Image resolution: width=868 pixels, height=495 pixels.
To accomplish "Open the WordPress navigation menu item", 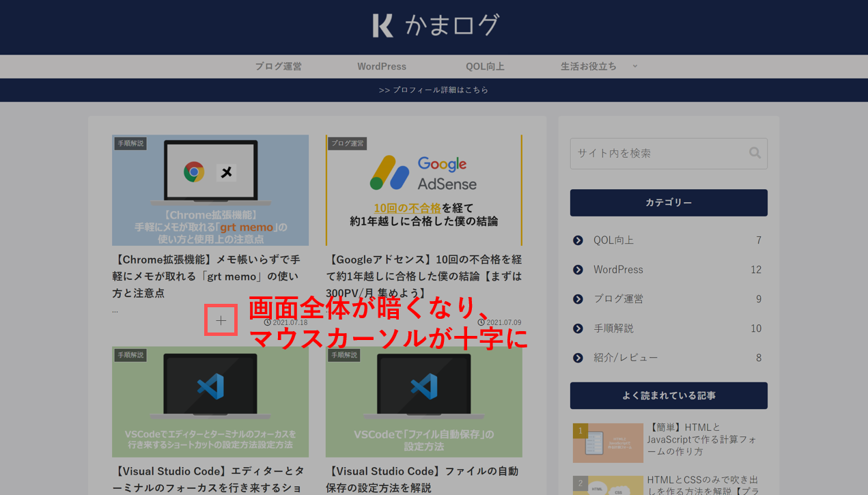I will point(382,66).
